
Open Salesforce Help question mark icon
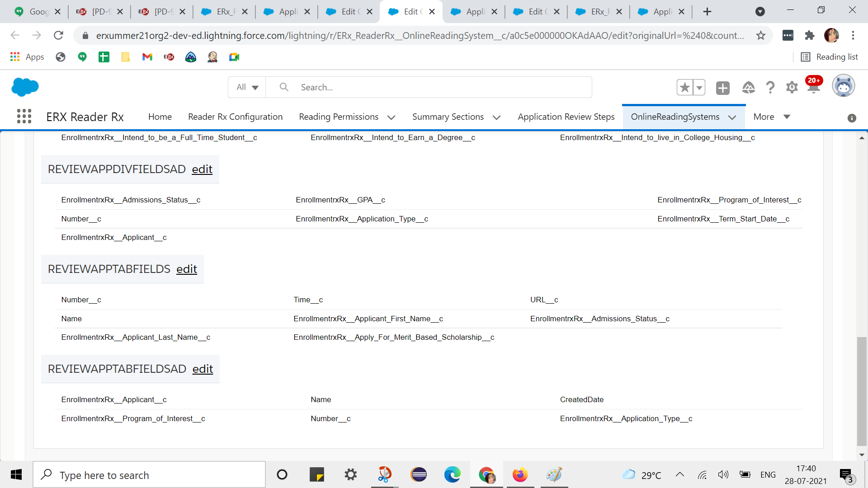(770, 87)
